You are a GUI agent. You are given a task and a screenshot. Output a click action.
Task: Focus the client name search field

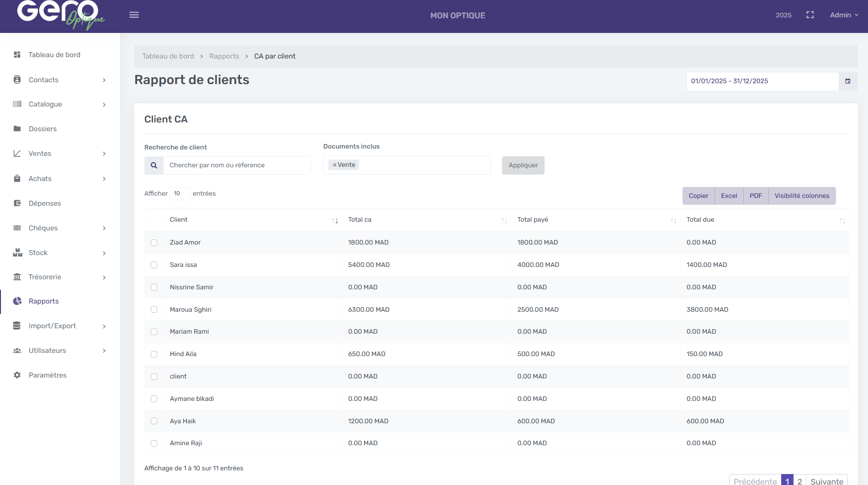click(237, 165)
